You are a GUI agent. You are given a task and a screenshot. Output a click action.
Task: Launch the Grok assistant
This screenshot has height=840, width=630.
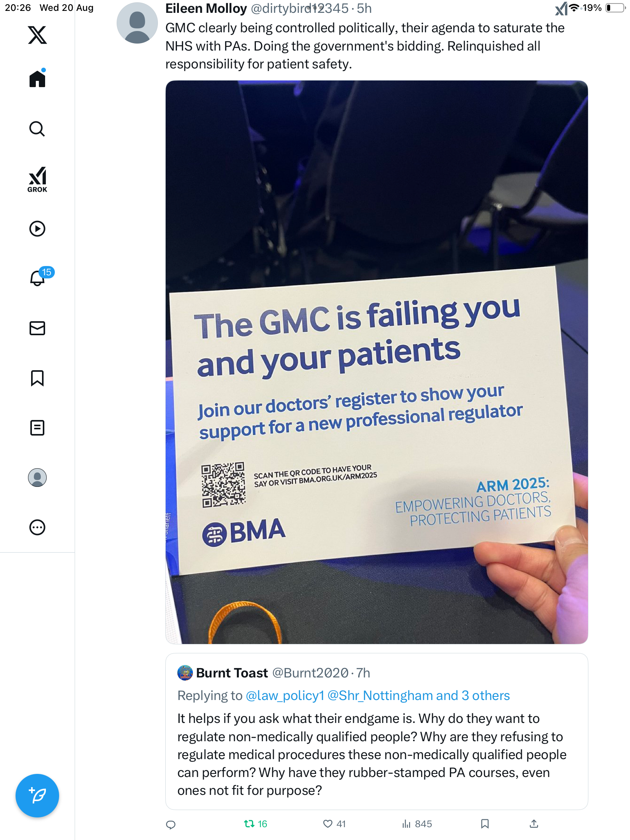pos(37,179)
